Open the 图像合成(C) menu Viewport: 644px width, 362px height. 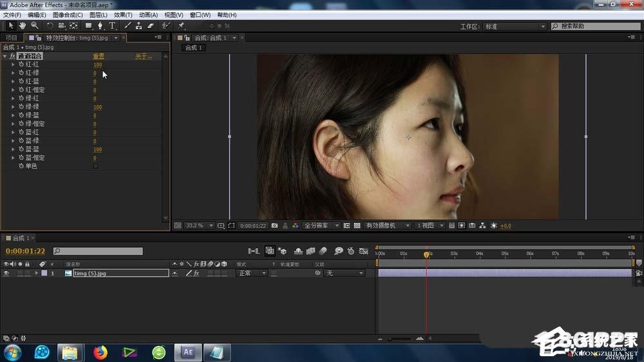(68, 15)
